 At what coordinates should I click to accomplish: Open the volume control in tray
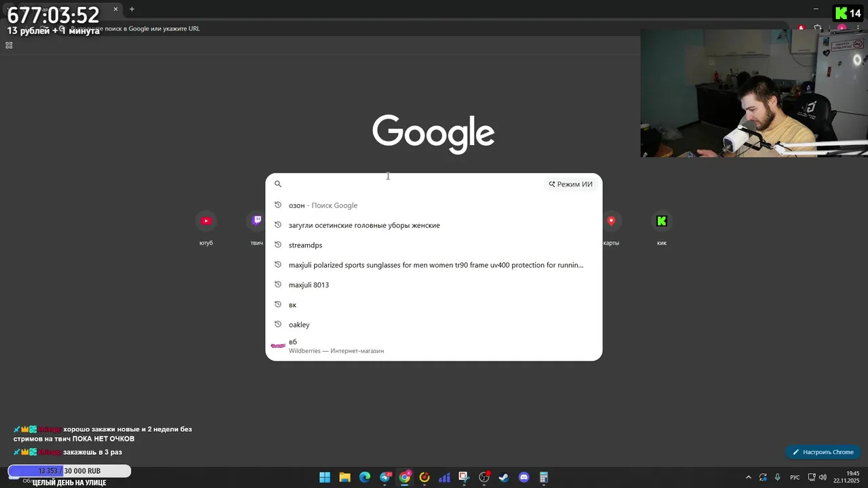coord(823,477)
